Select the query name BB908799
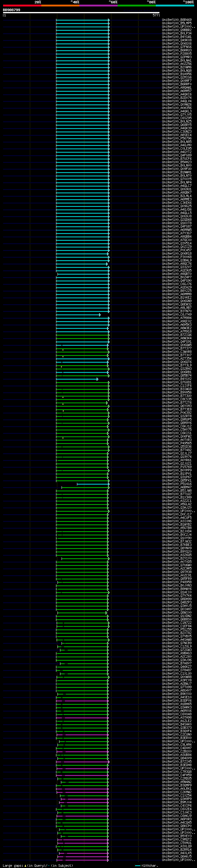 pos(11,10)
